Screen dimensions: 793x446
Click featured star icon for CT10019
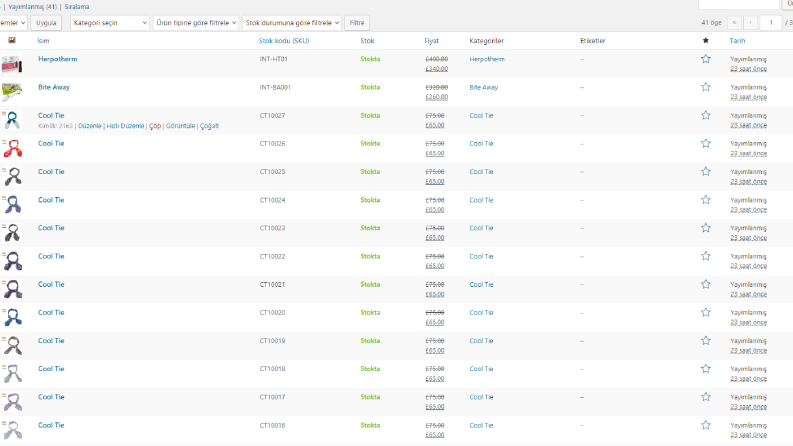point(706,340)
